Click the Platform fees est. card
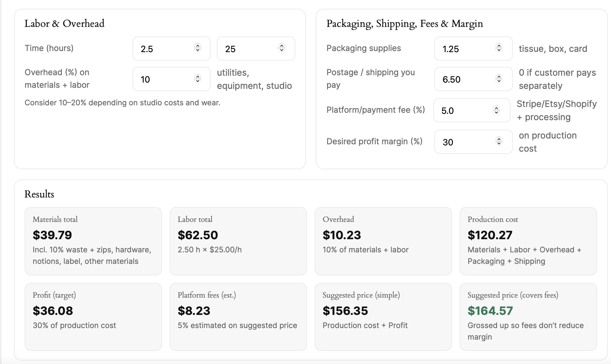611x364 pixels. point(238,317)
